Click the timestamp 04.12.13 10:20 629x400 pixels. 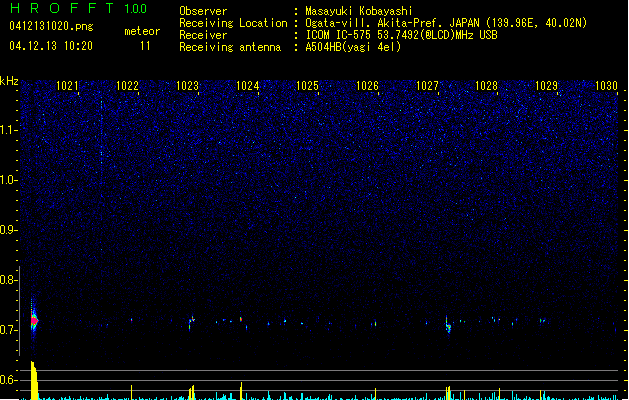point(51,46)
